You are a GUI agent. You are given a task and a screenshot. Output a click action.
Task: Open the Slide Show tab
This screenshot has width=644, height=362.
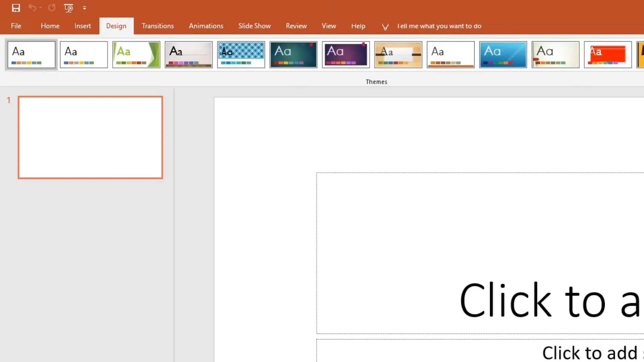point(254,26)
